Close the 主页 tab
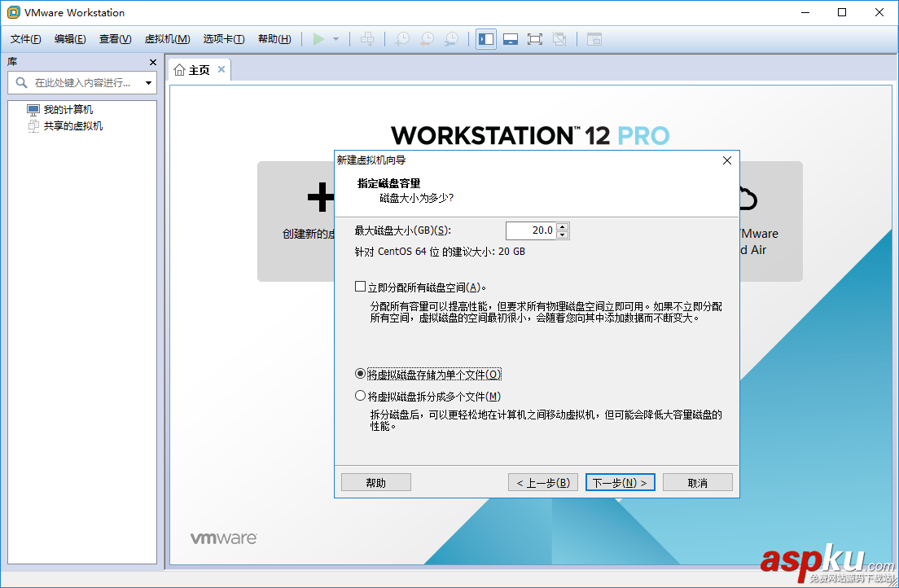 point(221,69)
